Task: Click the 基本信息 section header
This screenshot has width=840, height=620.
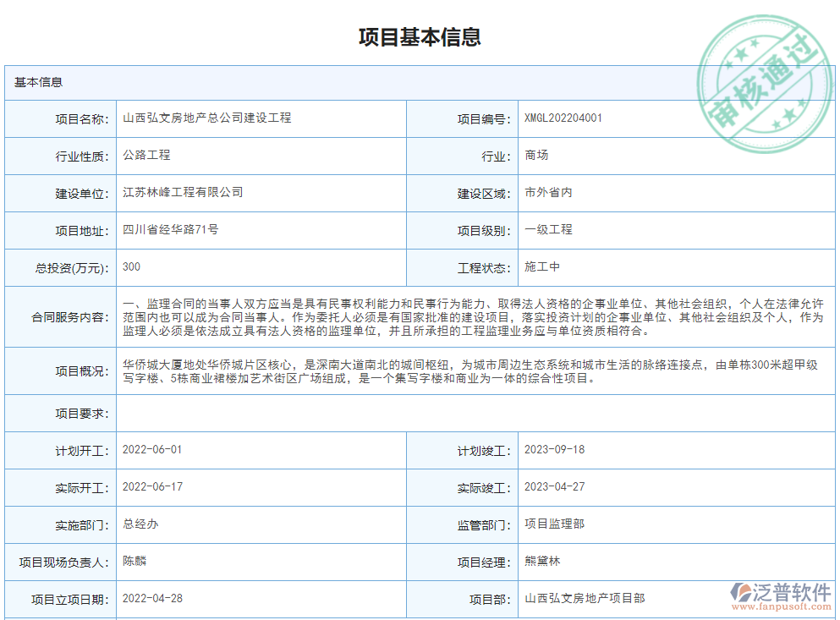Action: coord(36,82)
